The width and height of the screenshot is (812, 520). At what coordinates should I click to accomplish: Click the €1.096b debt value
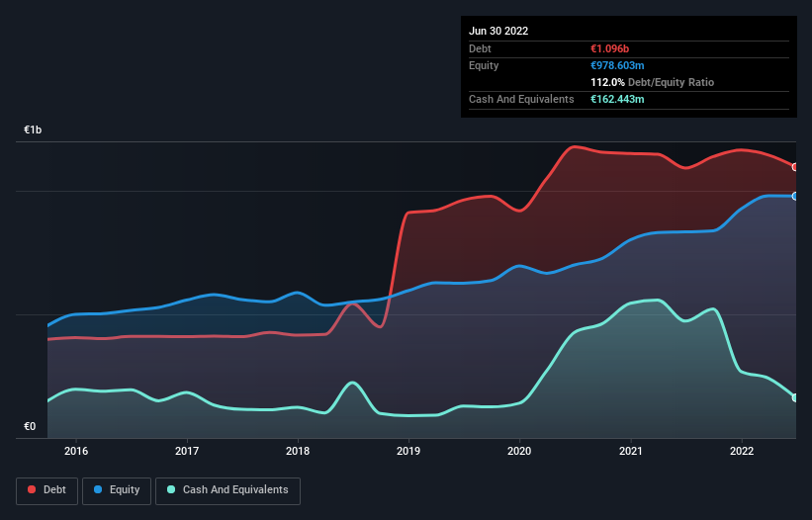click(609, 48)
